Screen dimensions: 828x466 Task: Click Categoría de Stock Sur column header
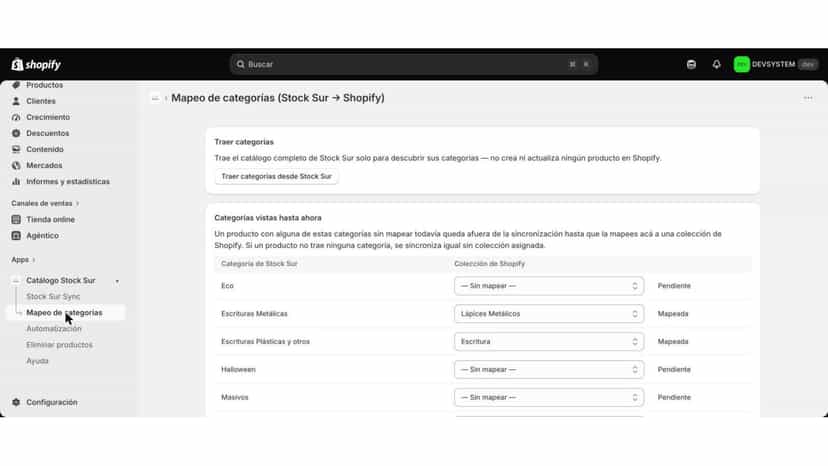(259, 264)
